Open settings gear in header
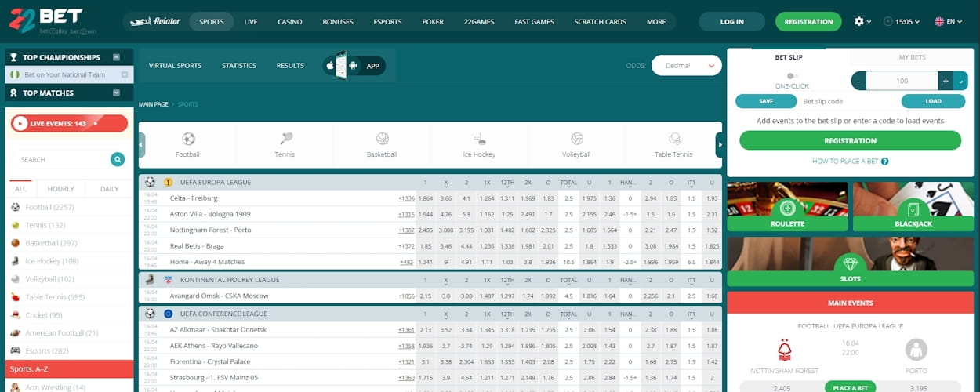Viewport: 980px width, 392px height. click(858, 21)
